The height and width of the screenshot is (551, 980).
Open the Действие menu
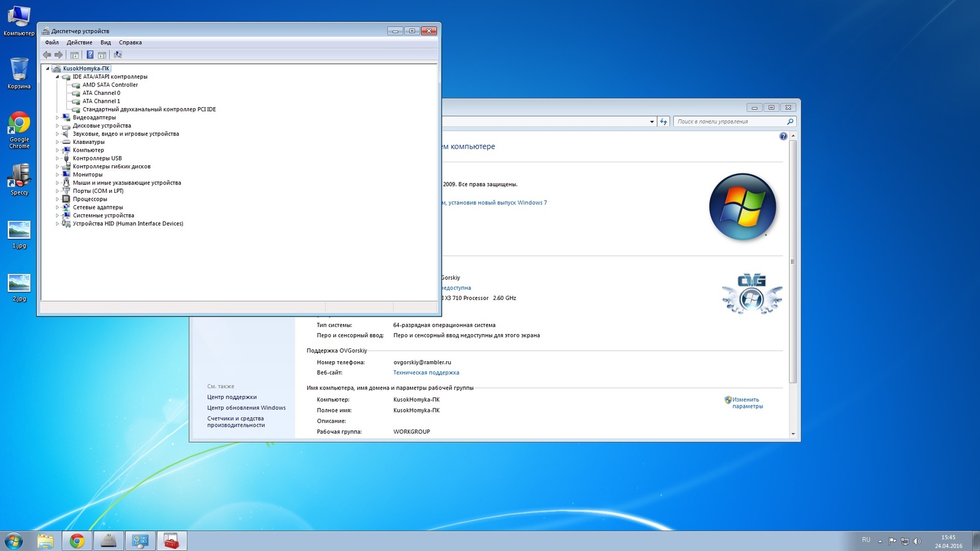coord(79,43)
